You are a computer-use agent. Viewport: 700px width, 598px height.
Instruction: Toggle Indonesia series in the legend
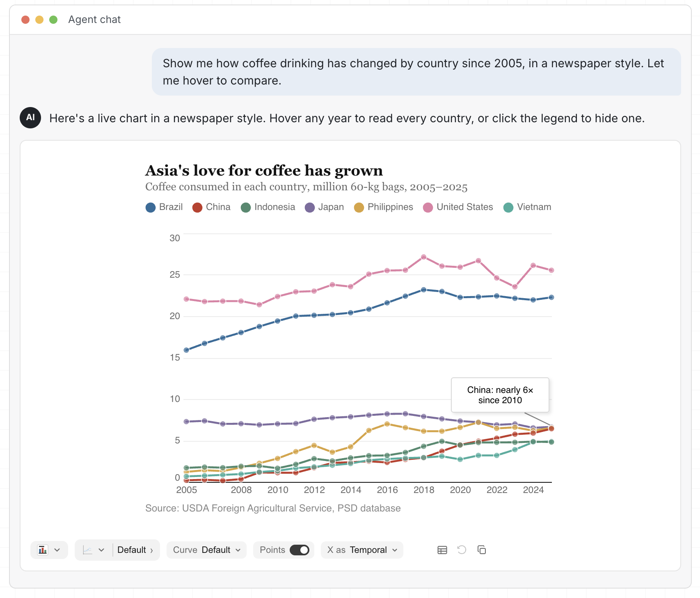pos(268,207)
